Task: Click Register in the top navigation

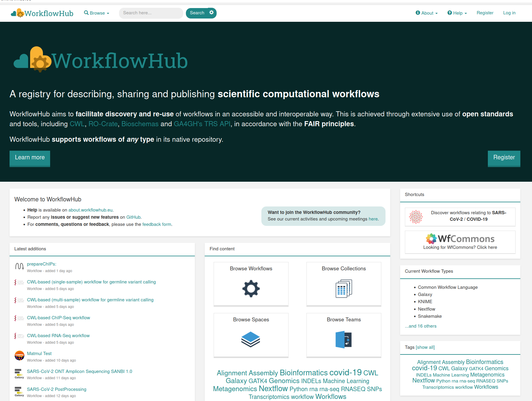Action: coord(485,13)
